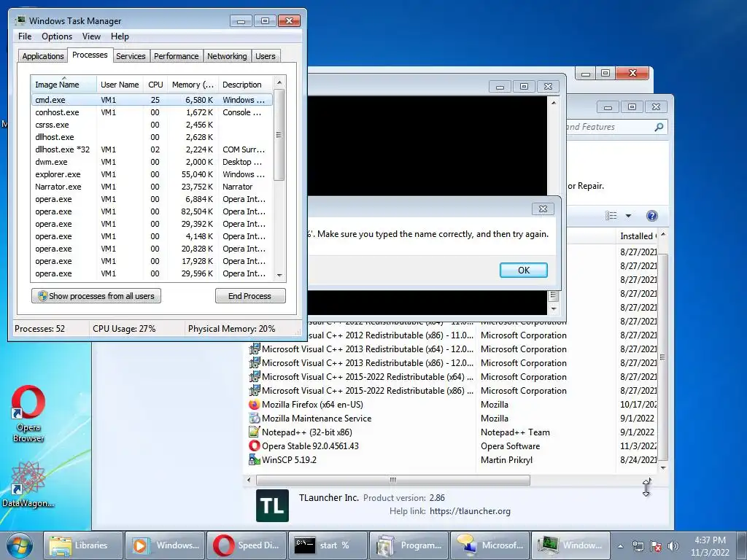
Task: Open the Windows Start orb
Action: pyautogui.click(x=20, y=545)
